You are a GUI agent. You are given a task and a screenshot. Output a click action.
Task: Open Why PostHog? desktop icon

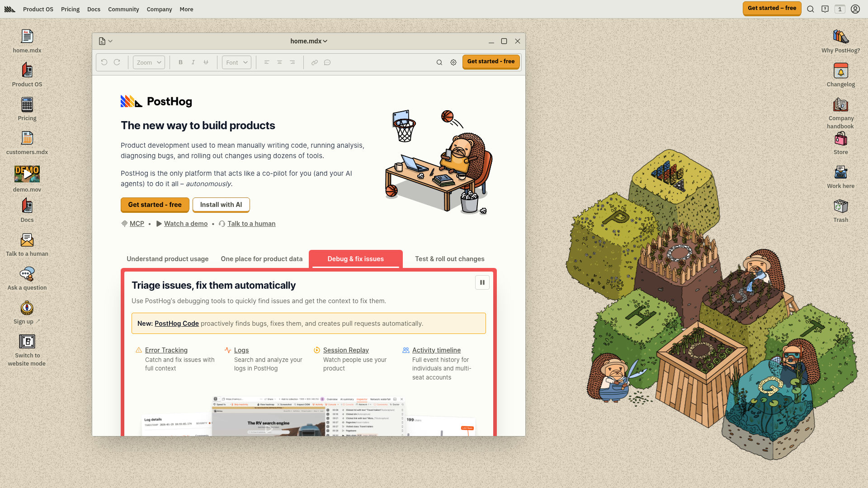(x=841, y=41)
